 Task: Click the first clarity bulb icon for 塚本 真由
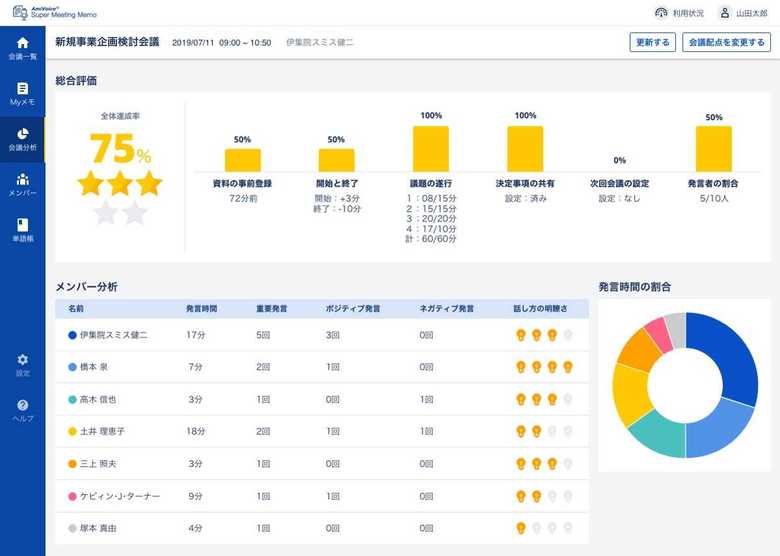521,528
